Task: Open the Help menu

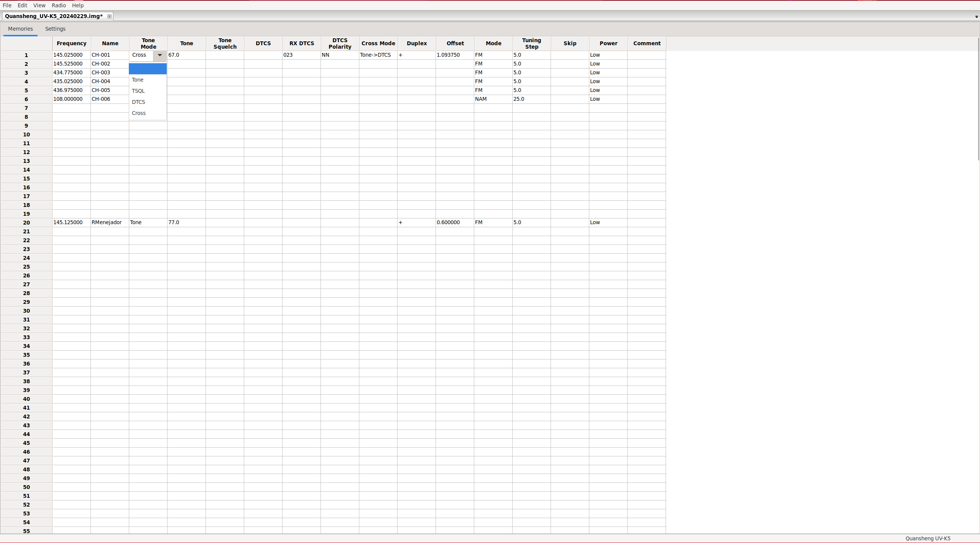Action: [78, 5]
